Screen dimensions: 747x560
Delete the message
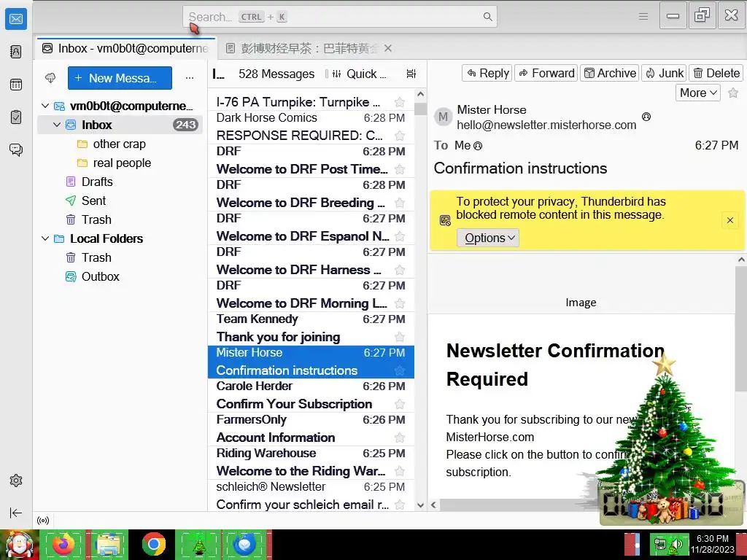[x=716, y=74]
